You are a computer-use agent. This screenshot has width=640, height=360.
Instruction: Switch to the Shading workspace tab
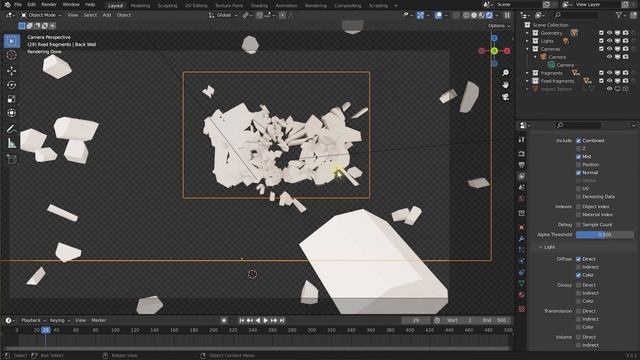259,6
